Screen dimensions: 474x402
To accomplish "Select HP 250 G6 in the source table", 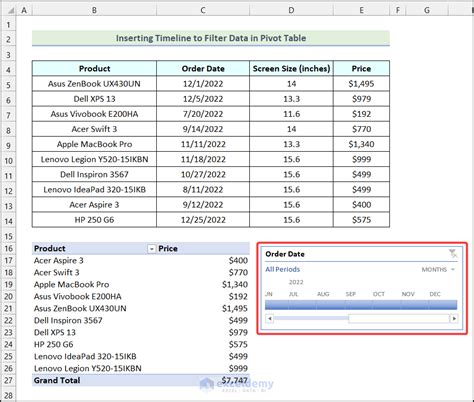I will pyautogui.click(x=94, y=220).
